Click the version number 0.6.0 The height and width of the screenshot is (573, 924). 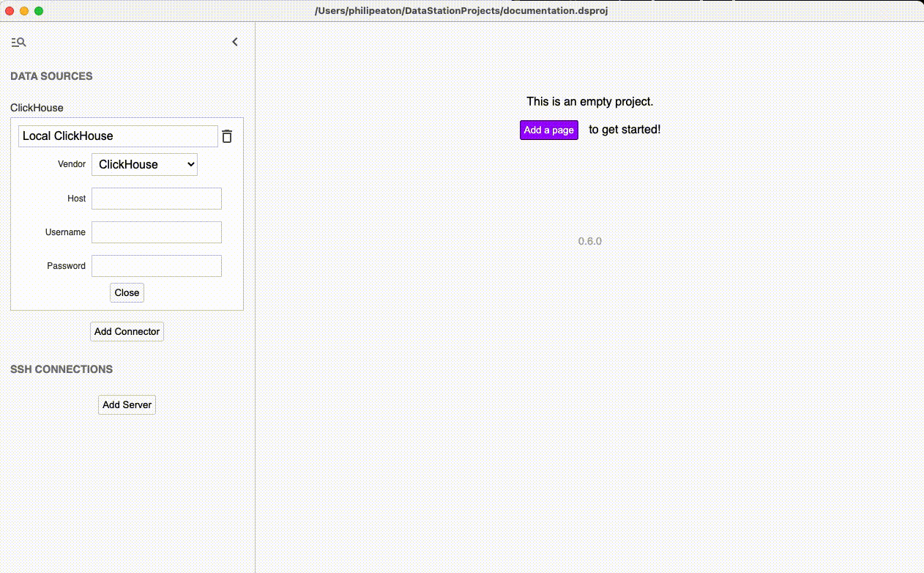point(590,241)
